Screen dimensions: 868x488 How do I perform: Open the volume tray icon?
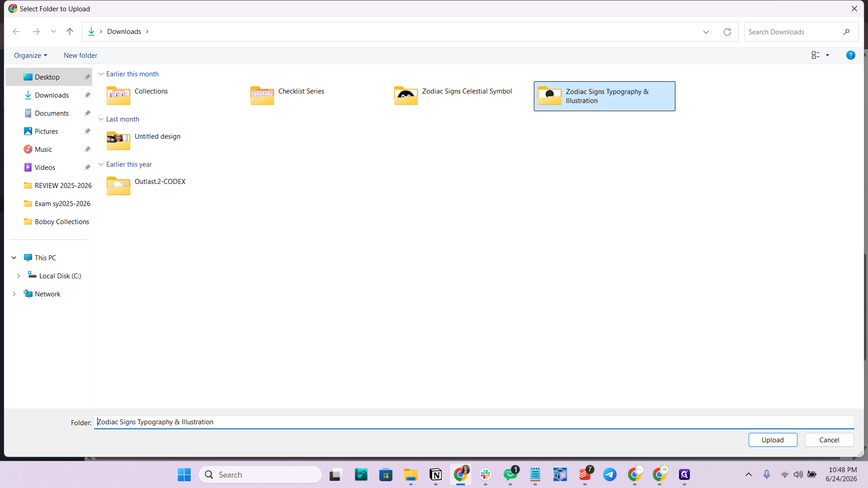798,474
